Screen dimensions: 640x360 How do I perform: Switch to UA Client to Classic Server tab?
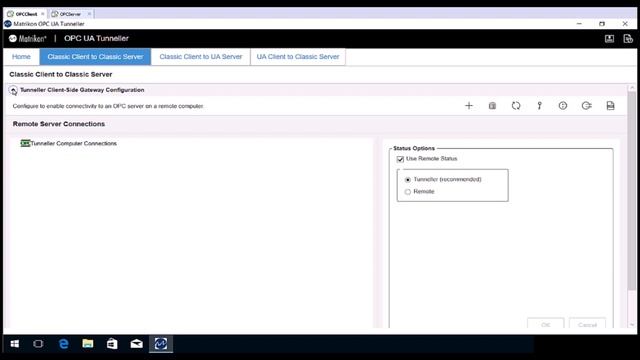coord(298,57)
